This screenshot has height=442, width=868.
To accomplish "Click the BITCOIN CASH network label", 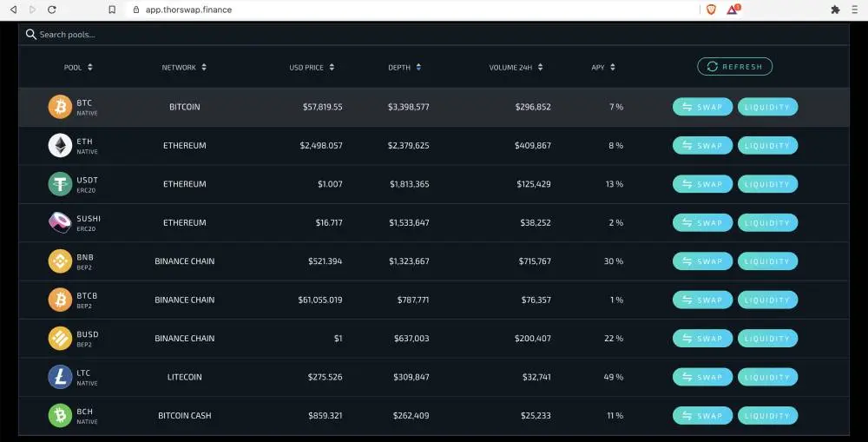I will (x=184, y=415).
